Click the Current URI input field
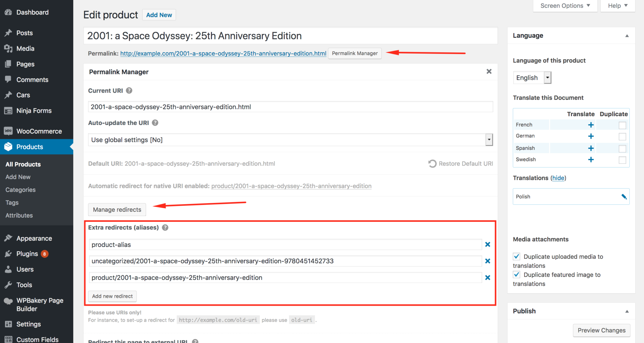 pyautogui.click(x=290, y=107)
